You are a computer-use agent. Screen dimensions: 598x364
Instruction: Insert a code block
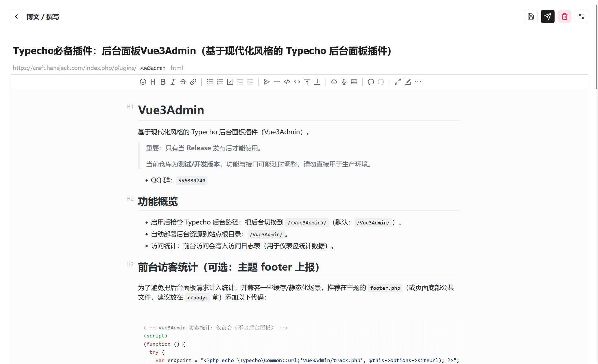click(287, 82)
